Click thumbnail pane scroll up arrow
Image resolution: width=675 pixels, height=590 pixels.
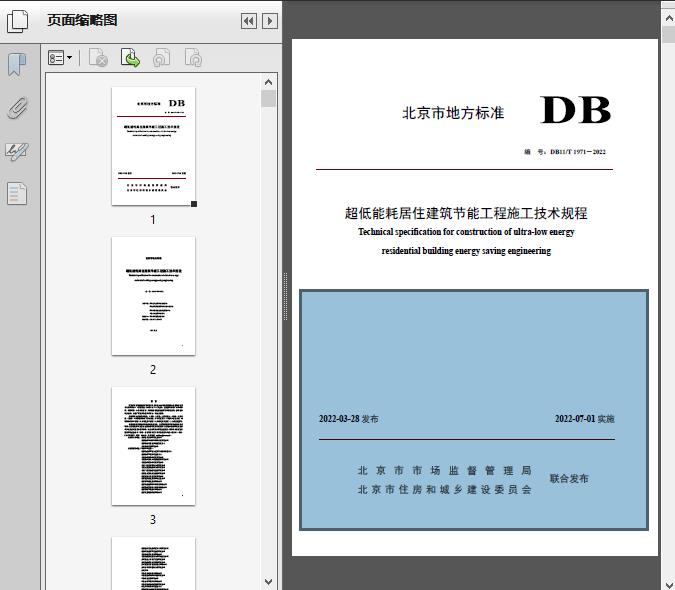269,82
